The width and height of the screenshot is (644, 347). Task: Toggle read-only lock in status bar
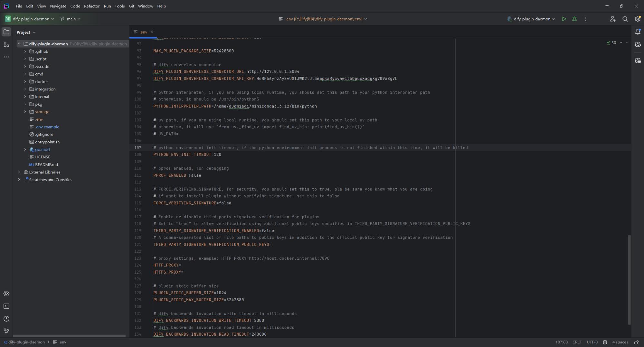click(x=636, y=342)
